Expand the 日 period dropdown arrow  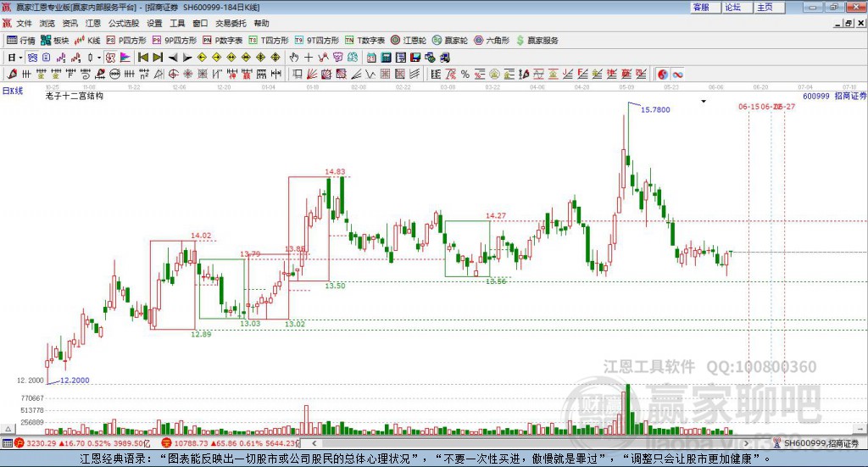(21, 58)
